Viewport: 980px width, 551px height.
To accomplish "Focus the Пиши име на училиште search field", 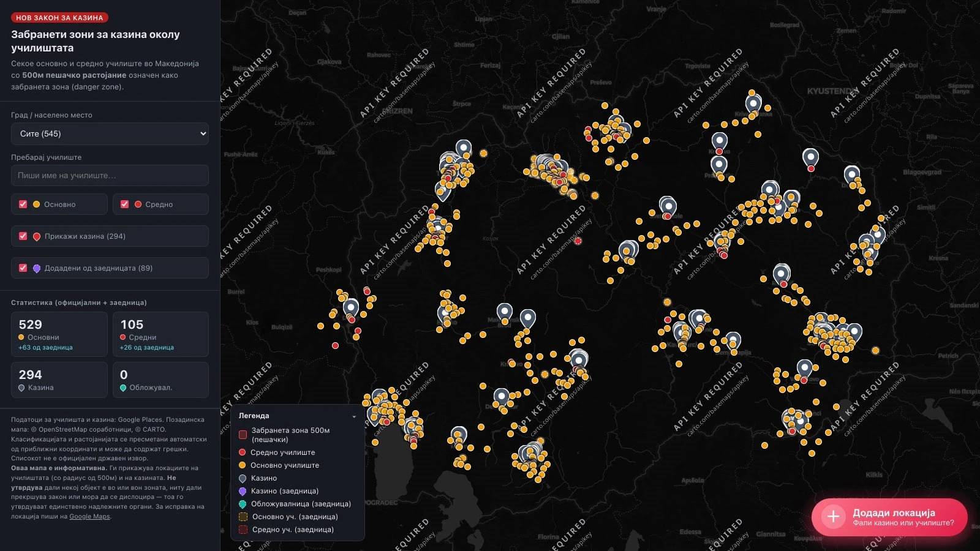I will click(x=110, y=175).
